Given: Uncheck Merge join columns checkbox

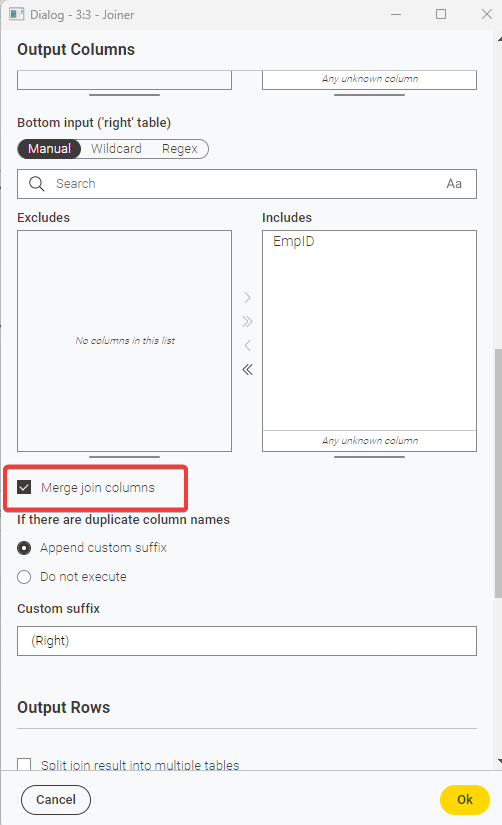Looking at the screenshot, I should (x=24, y=487).
